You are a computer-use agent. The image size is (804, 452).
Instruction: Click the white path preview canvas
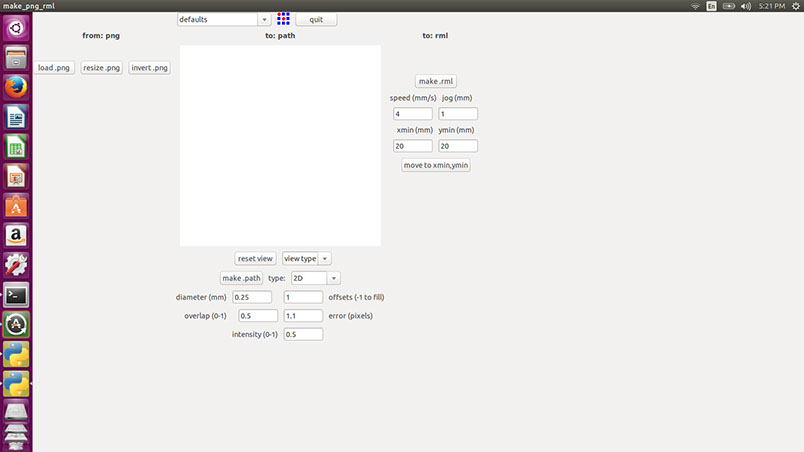click(280, 146)
